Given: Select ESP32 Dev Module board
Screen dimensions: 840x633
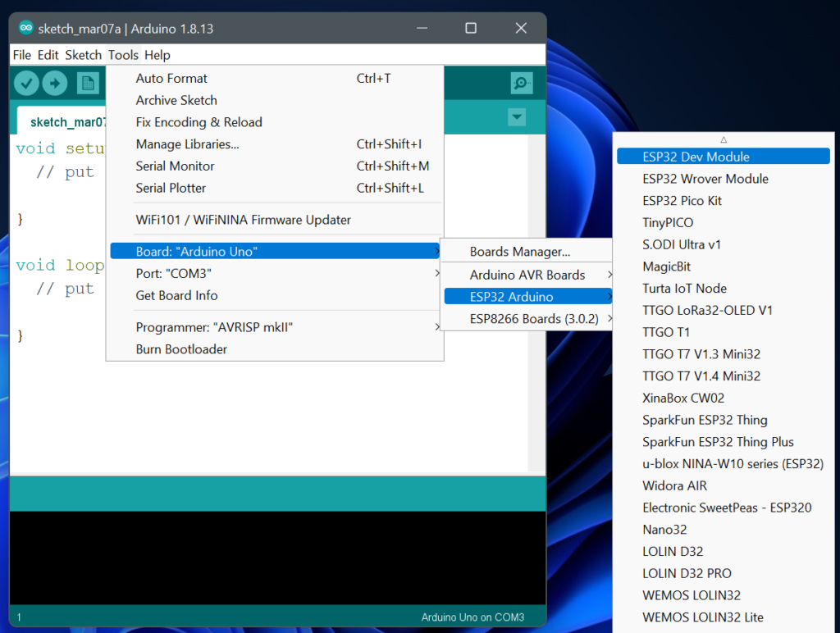Looking at the screenshot, I should [724, 157].
